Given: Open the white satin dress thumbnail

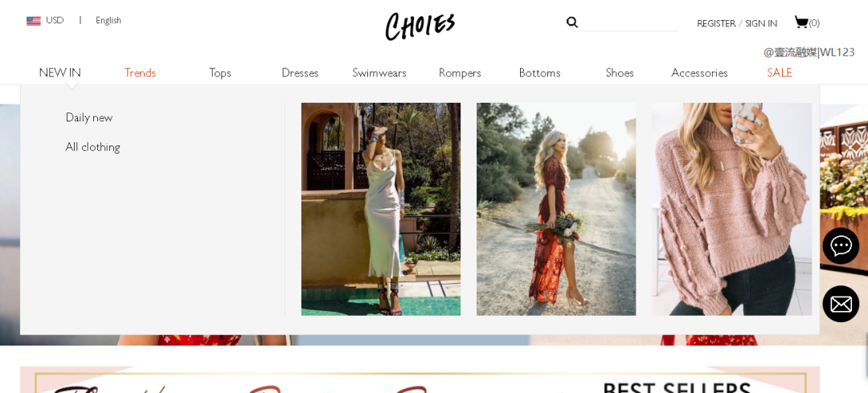Looking at the screenshot, I should click(x=381, y=209).
